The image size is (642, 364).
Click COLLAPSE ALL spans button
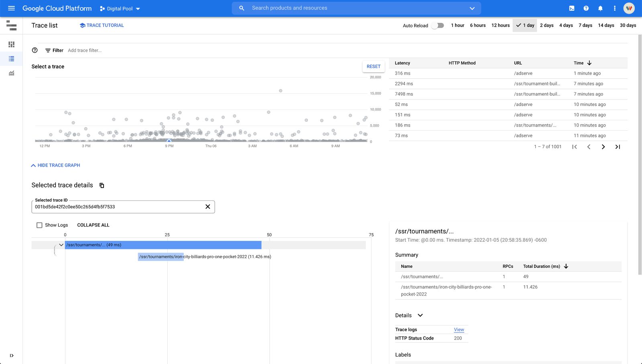(93, 225)
